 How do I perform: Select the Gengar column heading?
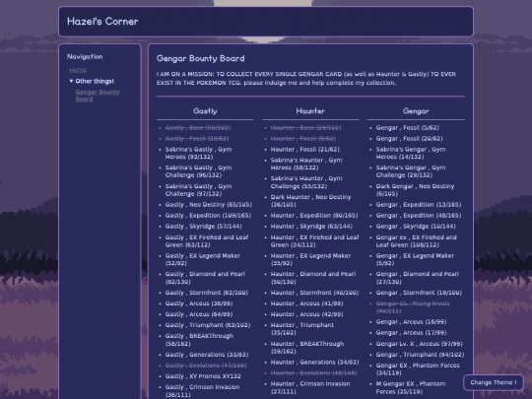pos(416,111)
